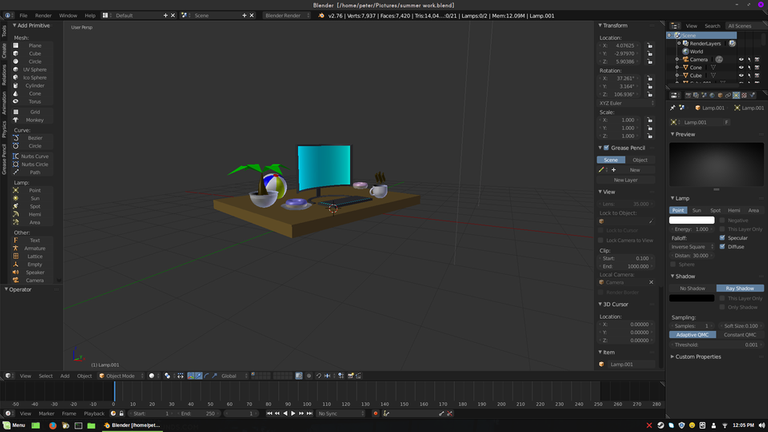Toggle the Specular lamp checkbox
The height and width of the screenshot is (432, 768).
pyautogui.click(x=723, y=238)
